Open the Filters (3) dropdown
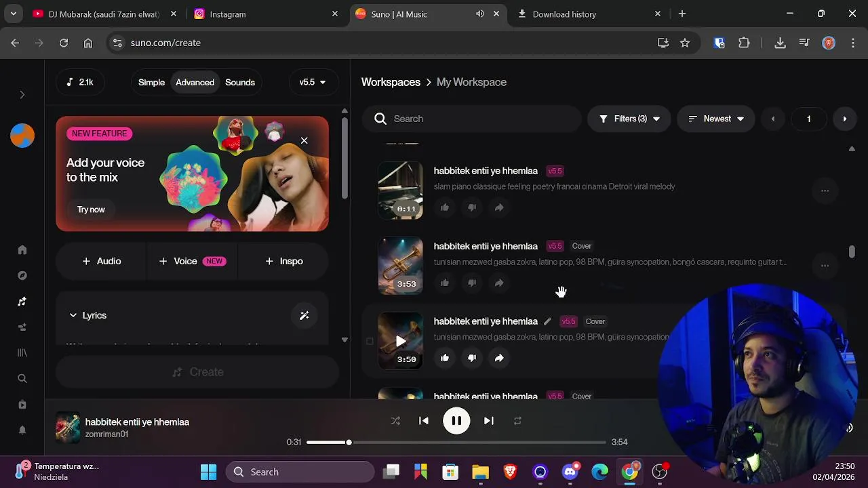This screenshot has height=488, width=868. click(629, 119)
